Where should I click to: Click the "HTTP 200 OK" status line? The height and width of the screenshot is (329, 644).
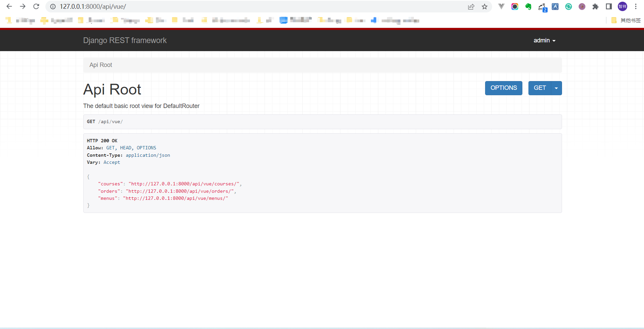coord(102,141)
